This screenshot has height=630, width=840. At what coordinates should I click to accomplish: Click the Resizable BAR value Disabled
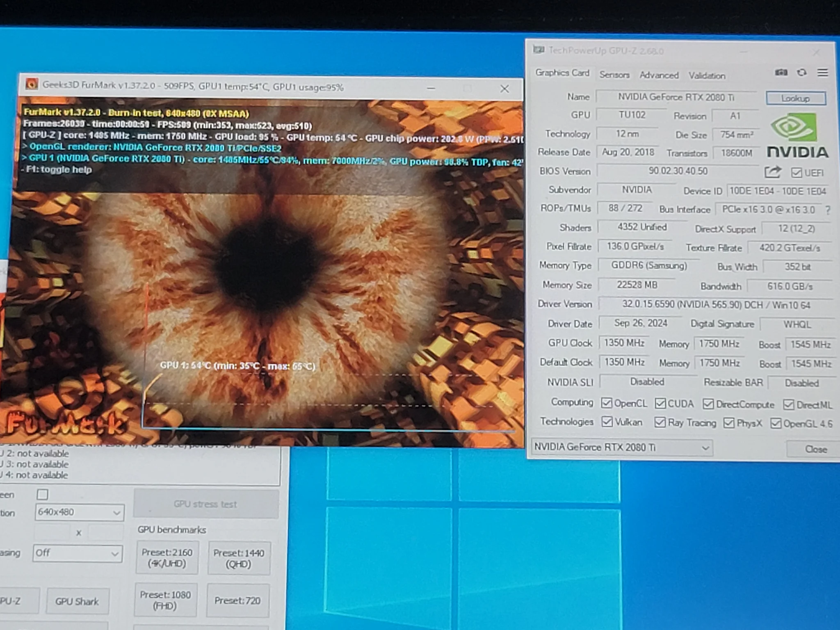pos(802,383)
